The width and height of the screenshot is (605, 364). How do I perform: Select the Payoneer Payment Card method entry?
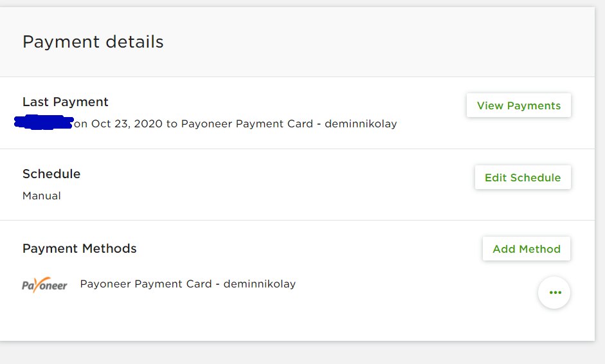188,284
